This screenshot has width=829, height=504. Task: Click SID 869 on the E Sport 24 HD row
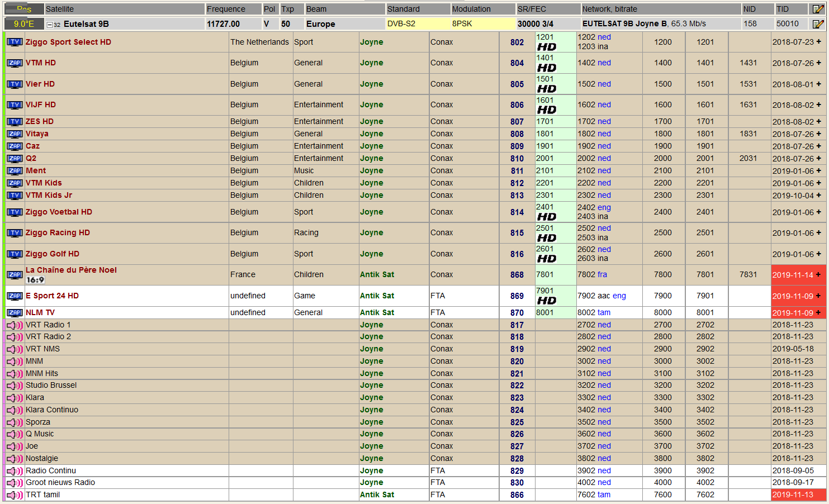tap(517, 296)
